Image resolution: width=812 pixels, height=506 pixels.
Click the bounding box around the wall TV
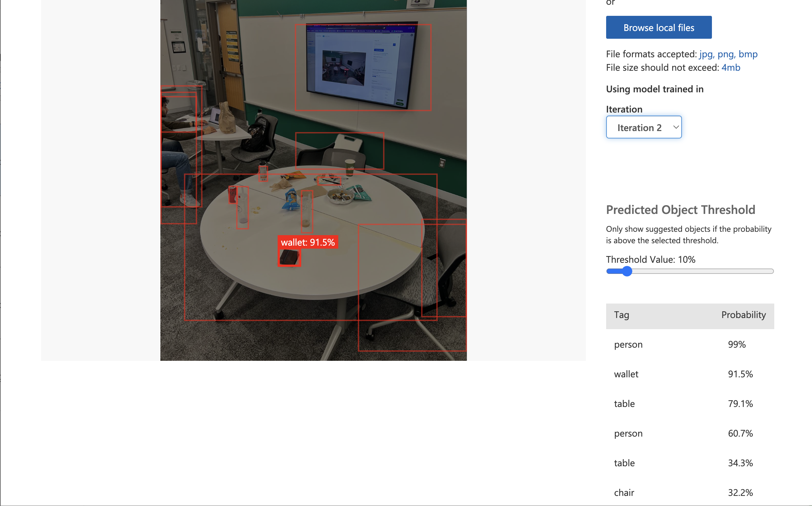pos(363,67)
